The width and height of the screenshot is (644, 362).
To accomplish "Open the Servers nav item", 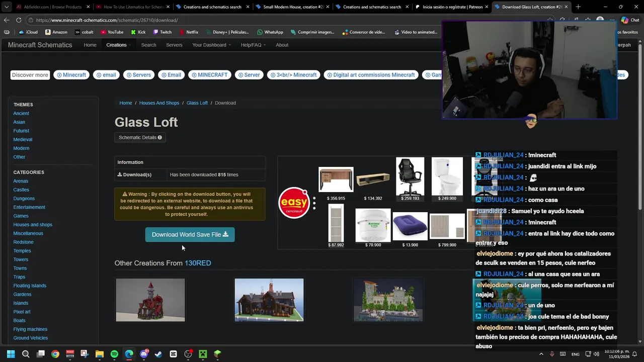I will 174,45.
